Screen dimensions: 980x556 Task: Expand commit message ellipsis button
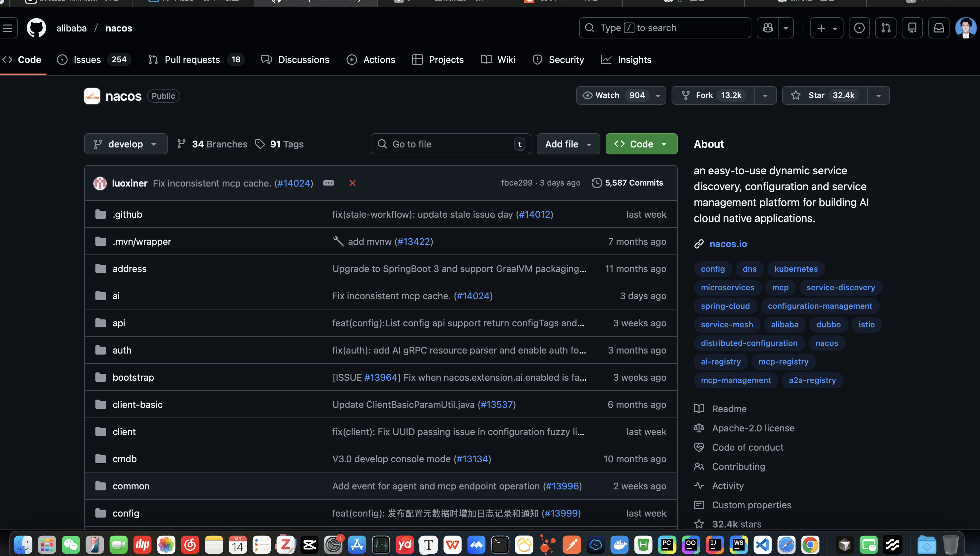(x=328, y=183)
